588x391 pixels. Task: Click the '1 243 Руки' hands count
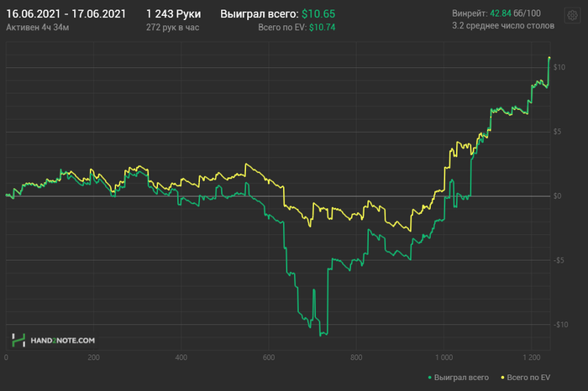pos(173,14)
